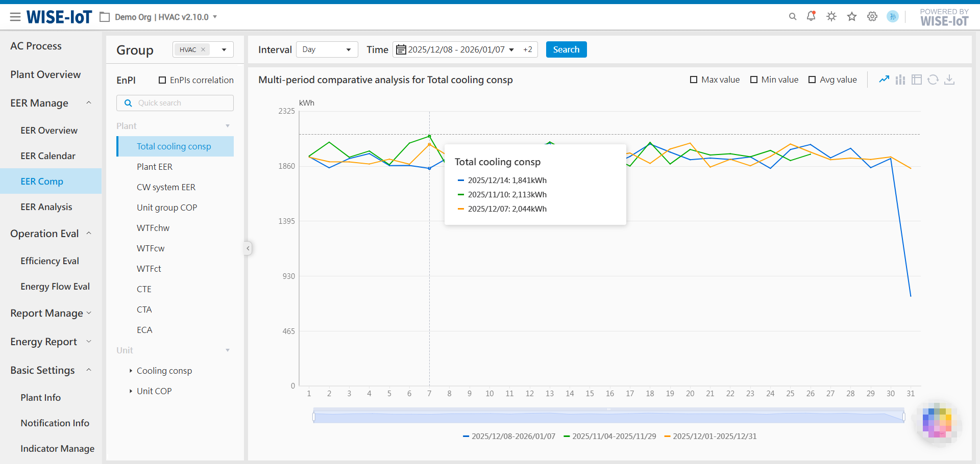Enable the Max value checkbox

tap(694, 80)
